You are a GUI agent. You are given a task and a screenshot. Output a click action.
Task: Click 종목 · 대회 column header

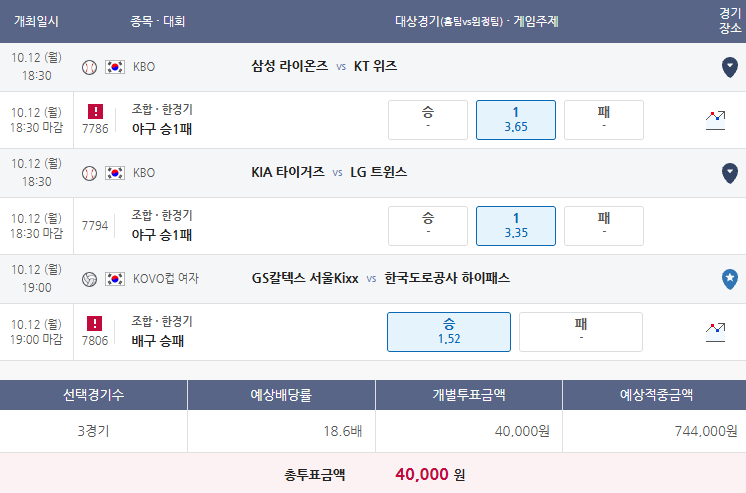(x=157, y=21)
